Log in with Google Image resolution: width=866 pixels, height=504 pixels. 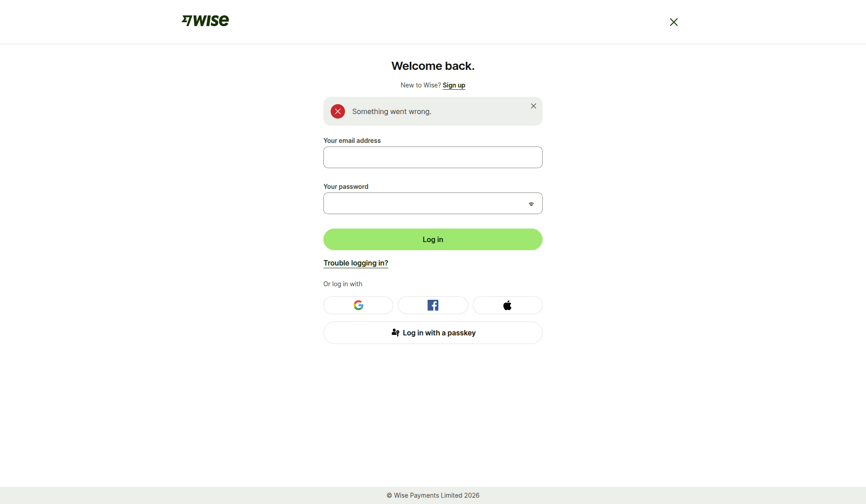[x=358, y=305]
